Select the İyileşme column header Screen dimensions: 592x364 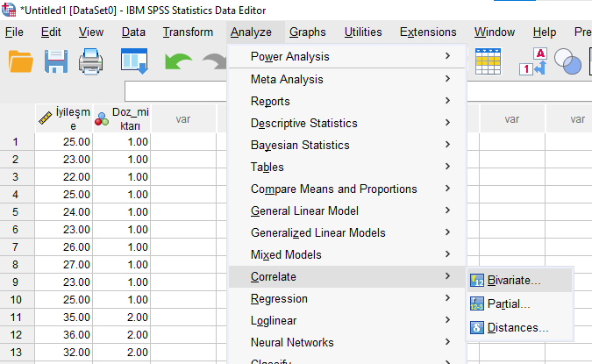coord(64,118)
